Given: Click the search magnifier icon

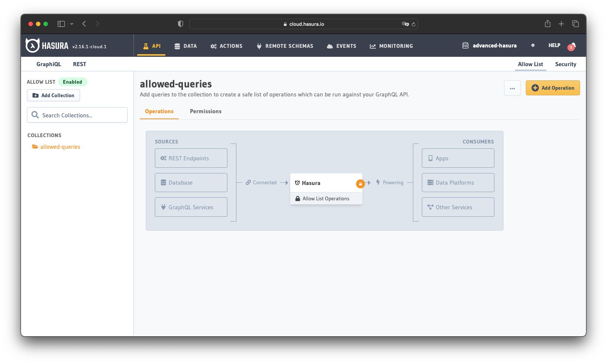Looking at the screenshot, I should 35,115.
